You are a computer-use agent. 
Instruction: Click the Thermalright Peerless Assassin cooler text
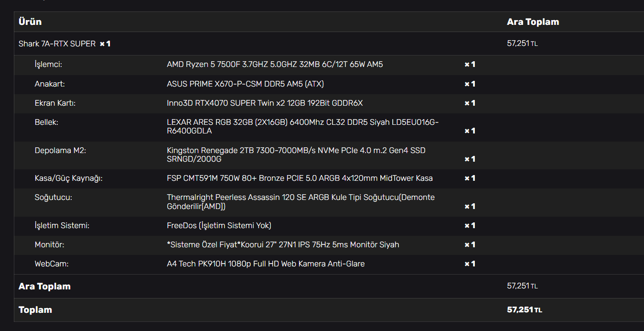(301, 201)
